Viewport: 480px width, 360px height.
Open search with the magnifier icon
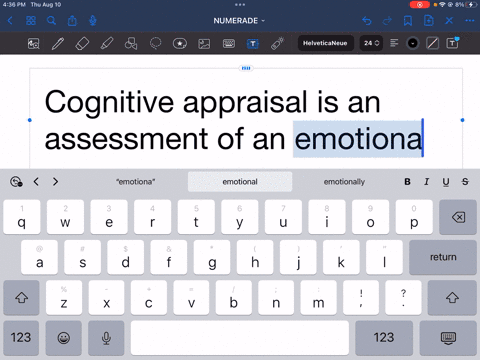[51, 21]
